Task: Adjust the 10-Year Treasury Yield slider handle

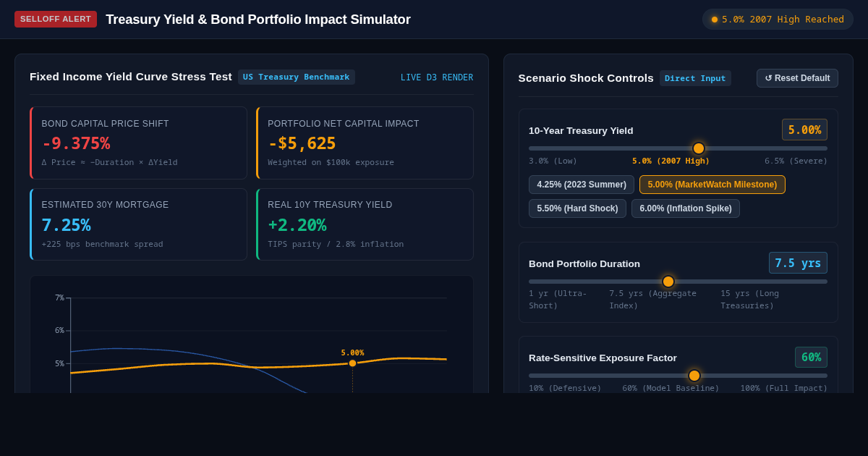Action: tap(699, 148)
